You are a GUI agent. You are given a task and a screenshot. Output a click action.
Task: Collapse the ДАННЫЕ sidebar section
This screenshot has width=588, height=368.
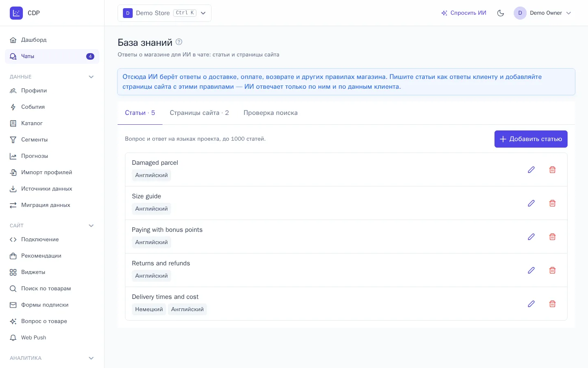[91, 77]
